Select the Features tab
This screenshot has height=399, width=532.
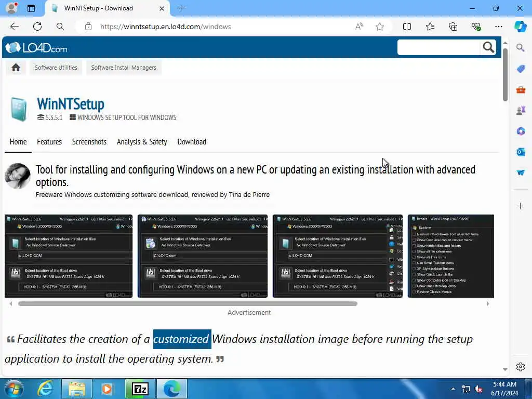click(49, 142)
